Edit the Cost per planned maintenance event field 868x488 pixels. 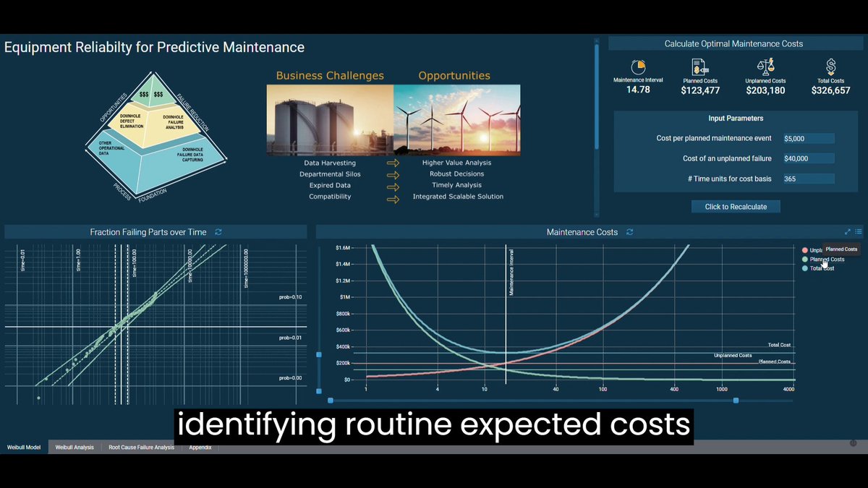point(808,138)
